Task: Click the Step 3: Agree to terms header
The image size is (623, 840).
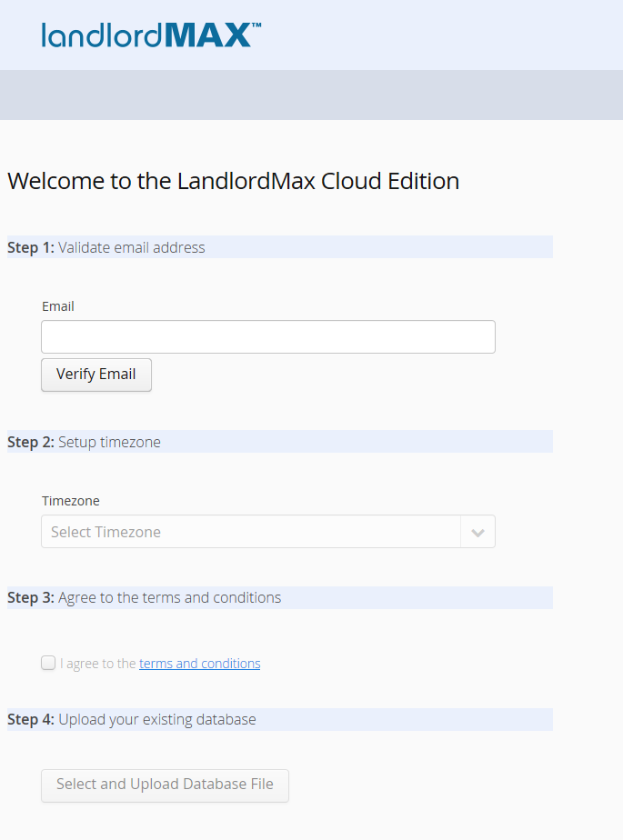Action: pyautogui.click(x=280, y=597)
